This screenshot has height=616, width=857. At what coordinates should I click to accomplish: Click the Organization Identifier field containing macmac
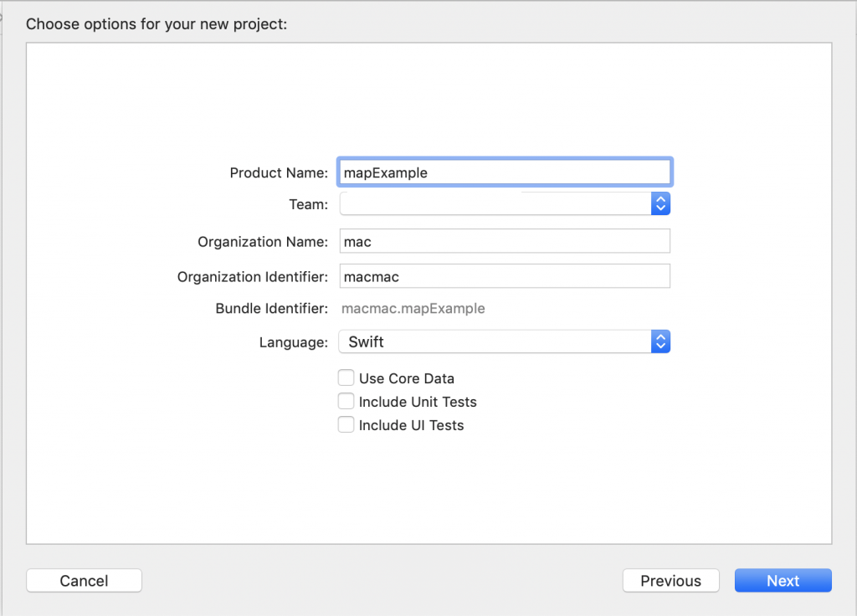coord(504,276)
